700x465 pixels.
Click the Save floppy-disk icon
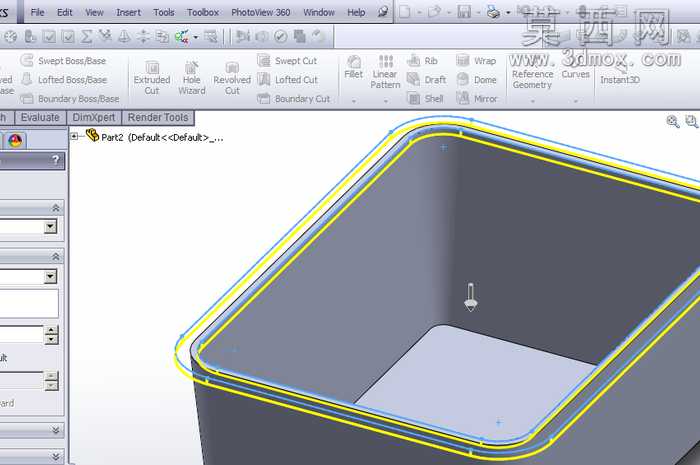(x=464, y=12)
